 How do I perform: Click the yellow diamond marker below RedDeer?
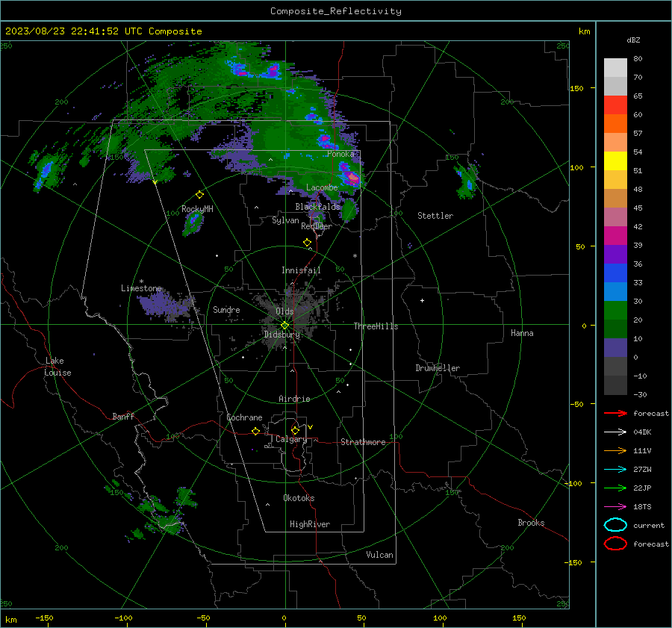(x=308, y=243)
